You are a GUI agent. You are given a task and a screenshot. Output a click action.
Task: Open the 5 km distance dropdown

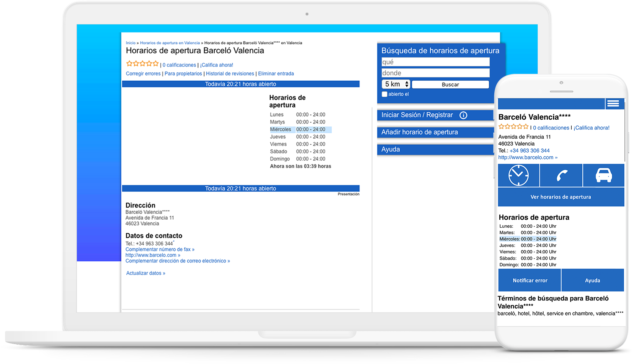[396, 84]
